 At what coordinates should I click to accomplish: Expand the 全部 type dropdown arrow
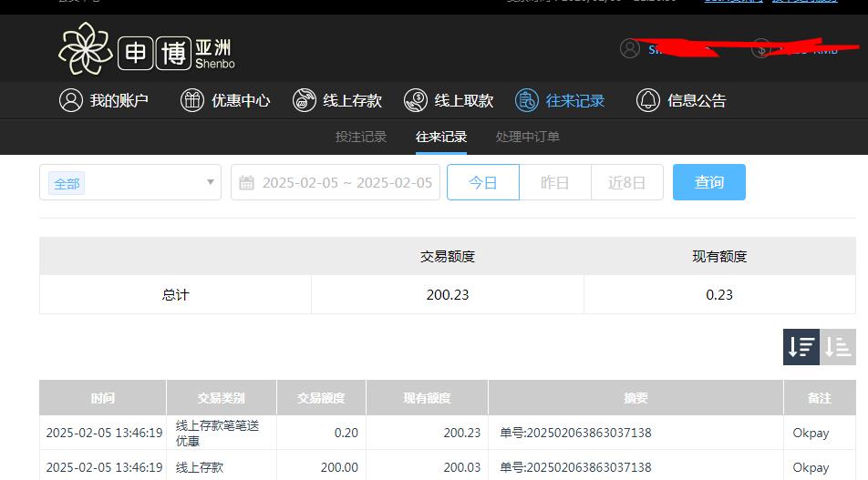tap(211, 182)
